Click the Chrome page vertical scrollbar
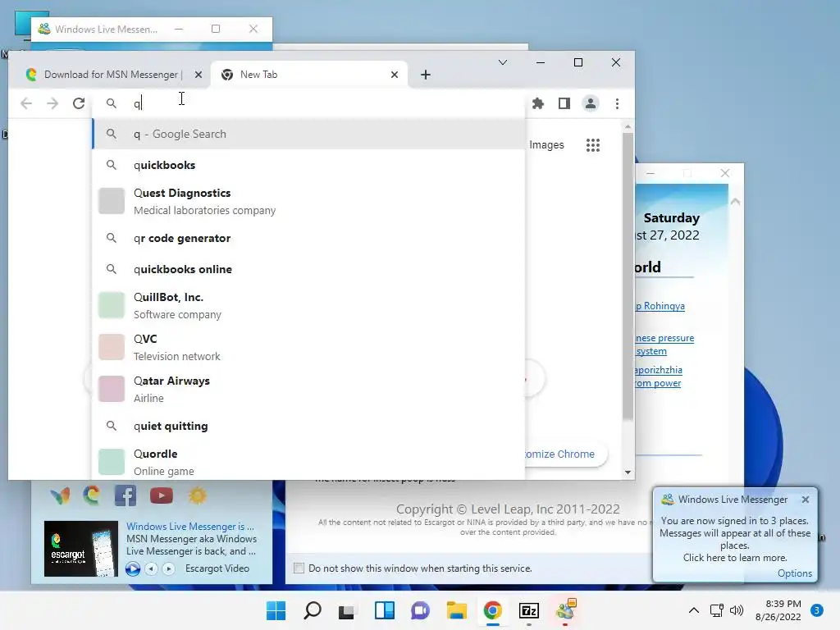The width and height of the screenshot is (840, 630). tap(628, 276)
